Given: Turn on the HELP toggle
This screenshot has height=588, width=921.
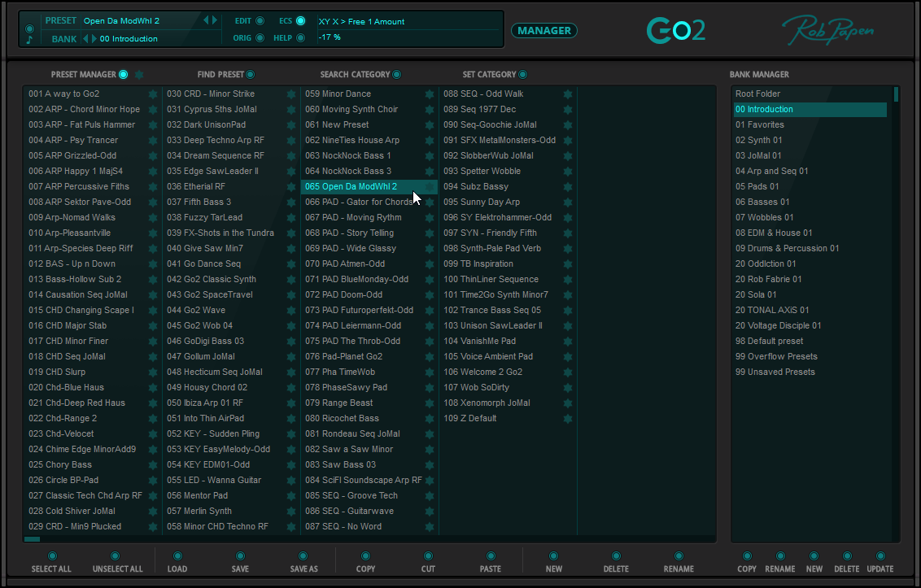Looking at the screenshot, I should pos(301,38).
